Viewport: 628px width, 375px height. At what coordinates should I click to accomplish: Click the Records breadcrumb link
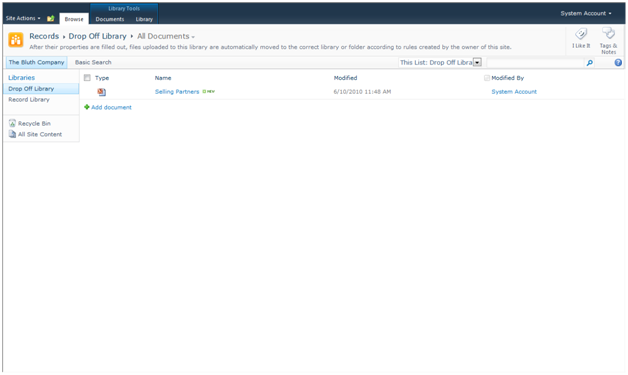click(x=44, y=36)
